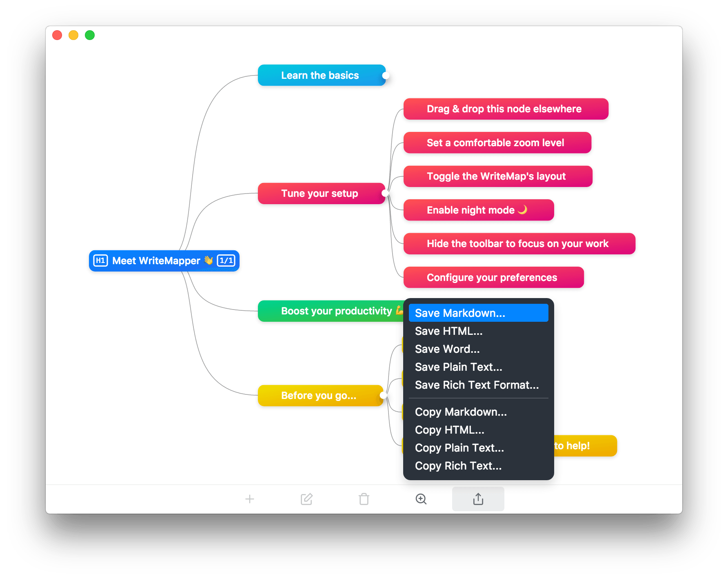
Task: Select the Before you go... node
Action: tap(320, 396)
